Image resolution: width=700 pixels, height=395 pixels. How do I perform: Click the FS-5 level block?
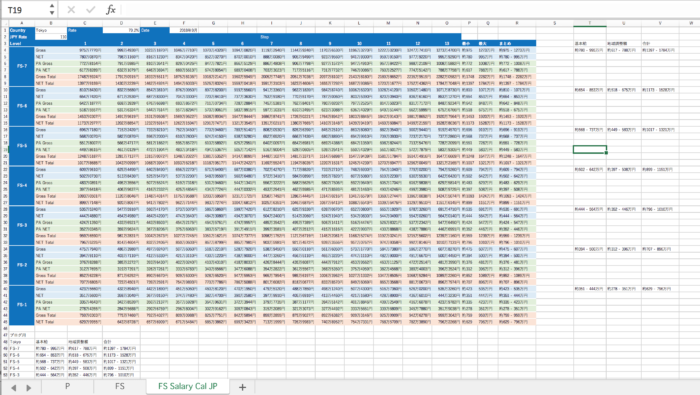pyautogui.click(x=21, y=146)
